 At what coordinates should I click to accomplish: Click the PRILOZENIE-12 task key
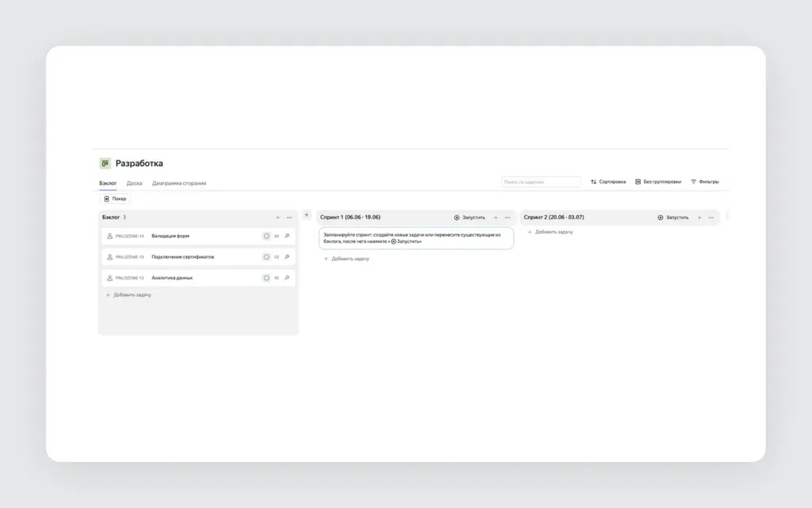(x=129, y=279)
